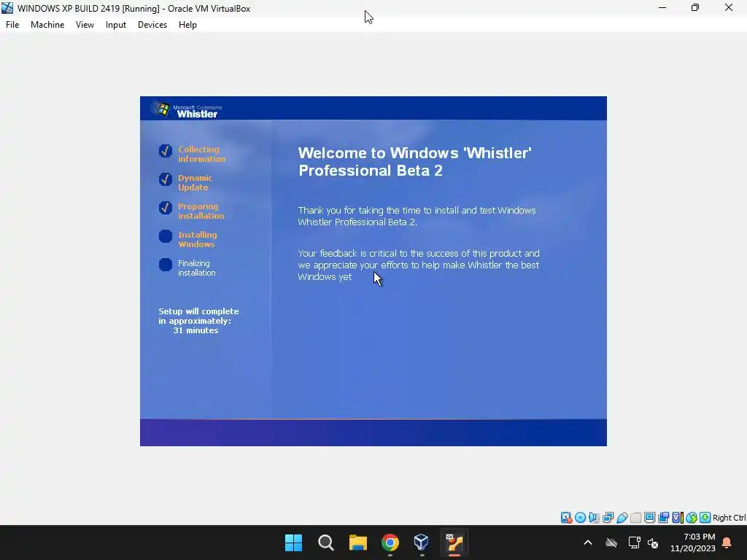The width and height of the screenshot is (747, 560).
Task: Click the CPU virtualization status icon
Action: click(x=677, y=518)
